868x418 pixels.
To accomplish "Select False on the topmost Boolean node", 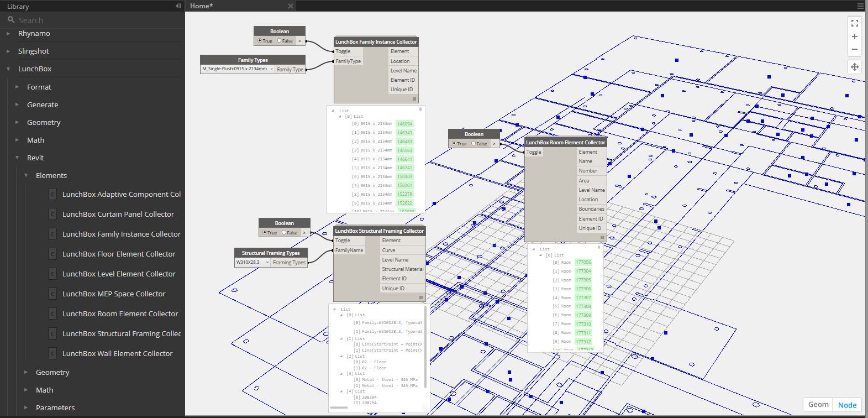I will pos(280,41).
